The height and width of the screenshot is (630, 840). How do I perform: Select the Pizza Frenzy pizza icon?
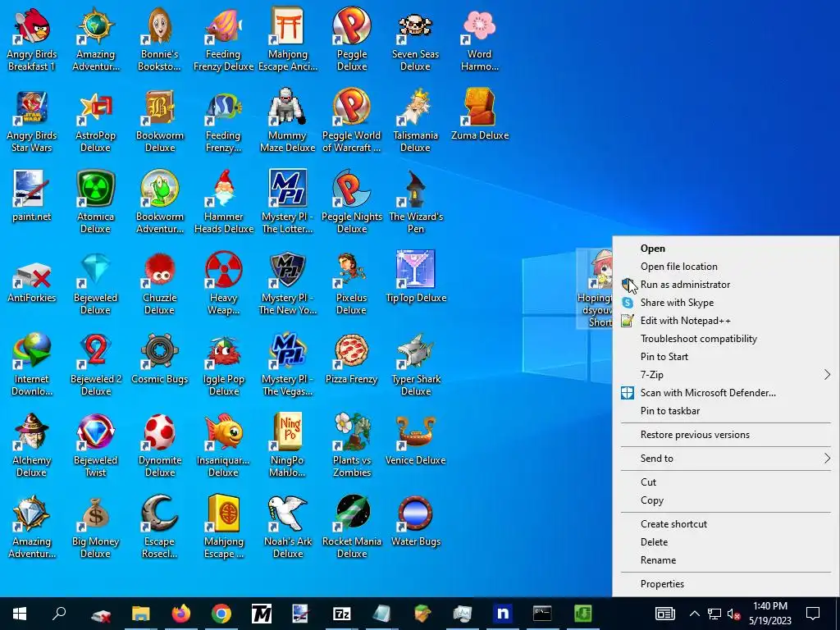(x=351, y=351)
